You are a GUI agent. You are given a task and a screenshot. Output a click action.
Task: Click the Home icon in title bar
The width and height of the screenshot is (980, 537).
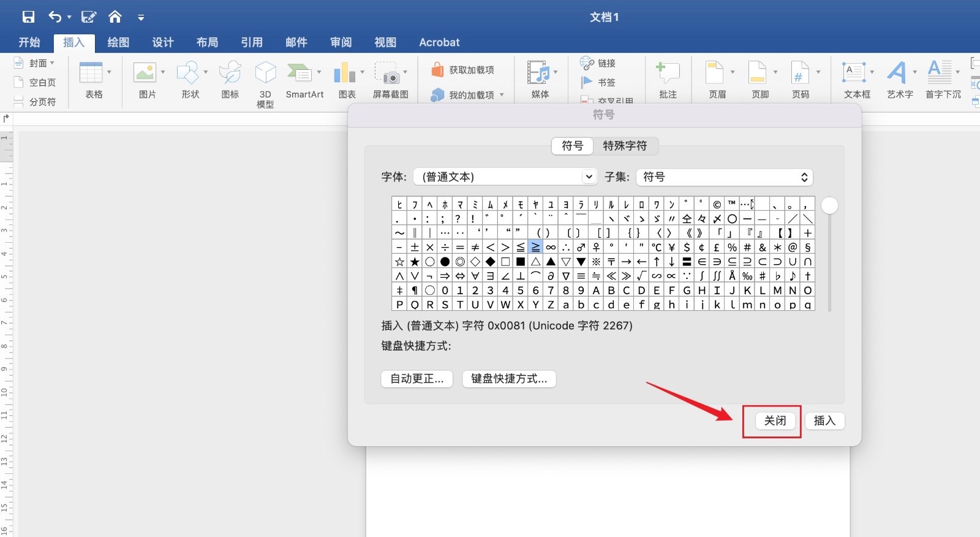click(115, 17)
